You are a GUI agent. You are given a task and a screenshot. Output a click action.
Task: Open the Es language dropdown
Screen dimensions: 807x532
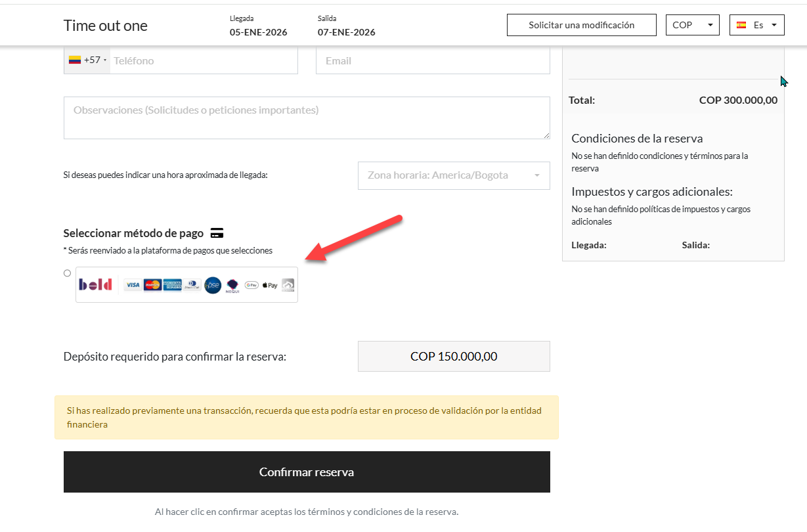(x=756, y=25)
